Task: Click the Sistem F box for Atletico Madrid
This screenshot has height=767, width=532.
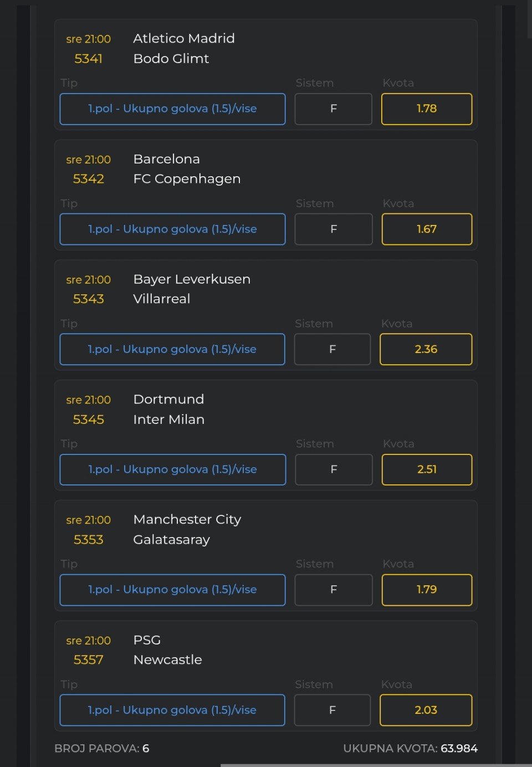Action: (x=333, y=109)
